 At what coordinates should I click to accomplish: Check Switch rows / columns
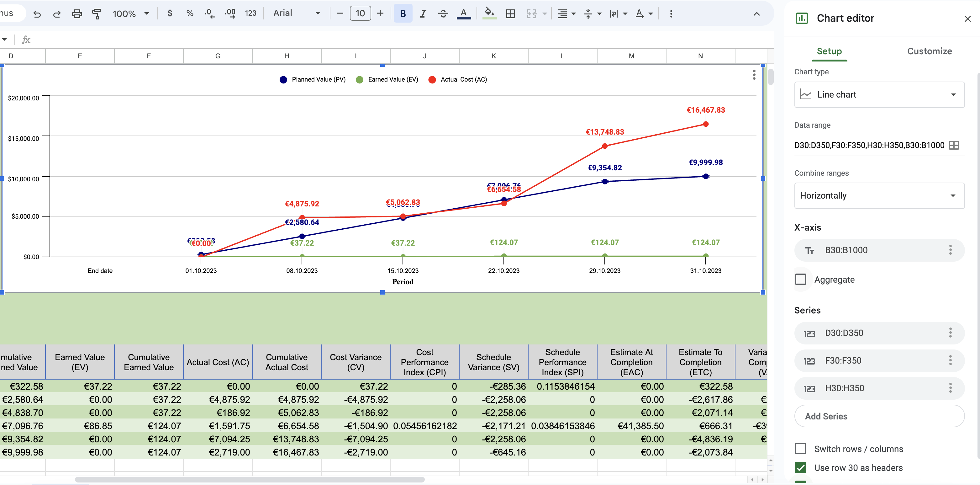point(800,449)
